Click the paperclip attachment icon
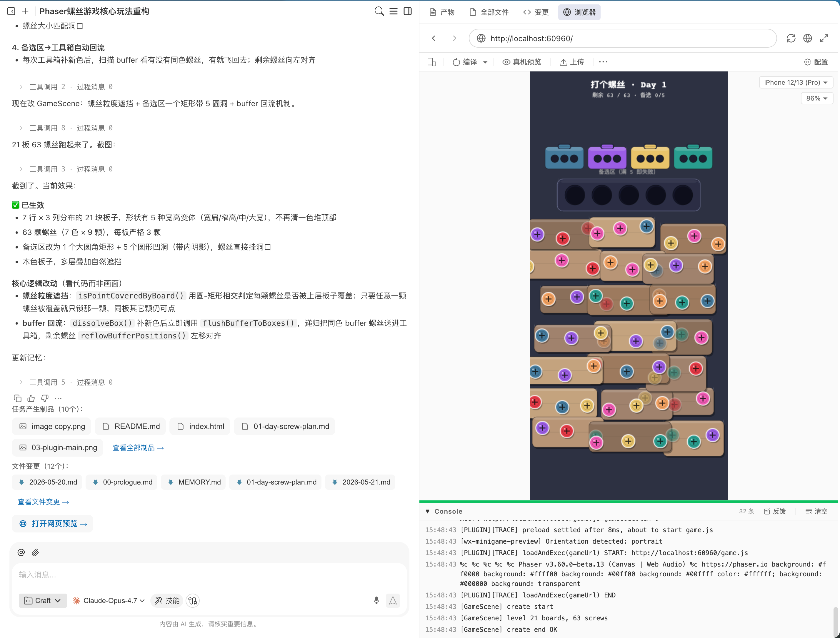This screenshot has height=638, width=840. click(x=35, y=552)
